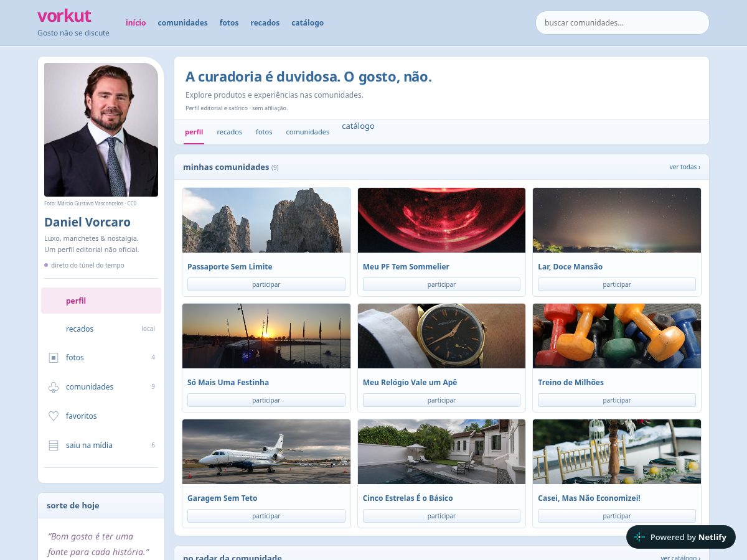Open fotos in the top navigation
The height and width of the screenshot is (560, 747).
[x=229, y=22]
